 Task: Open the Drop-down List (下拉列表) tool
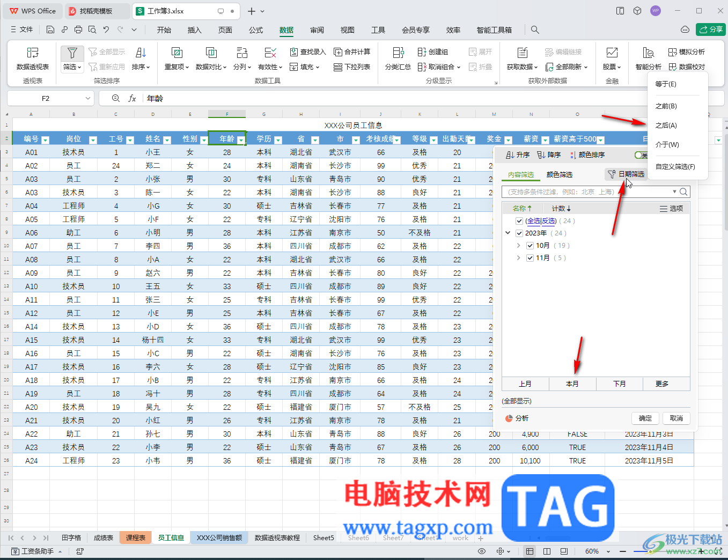[352, 67]
